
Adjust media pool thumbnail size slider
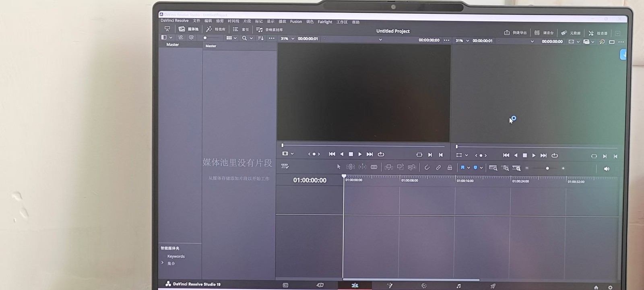(205, 38)
